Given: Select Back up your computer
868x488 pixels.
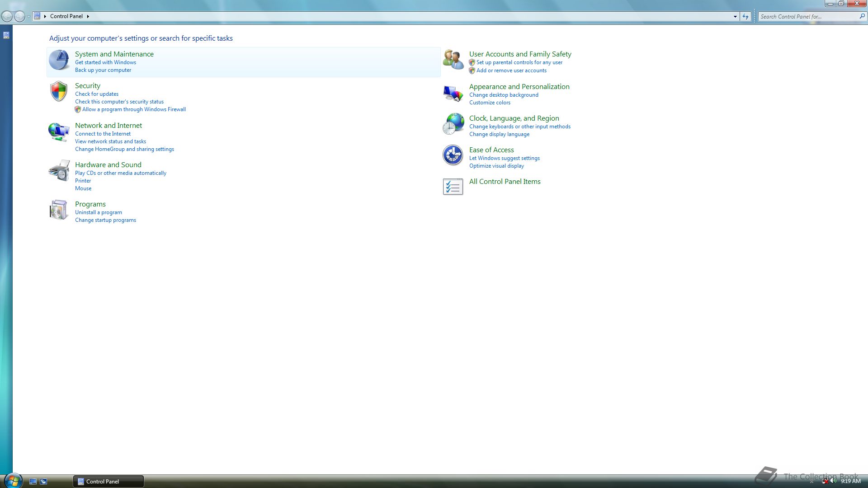Looking at the screenshot, I should [x=103, y=70].
